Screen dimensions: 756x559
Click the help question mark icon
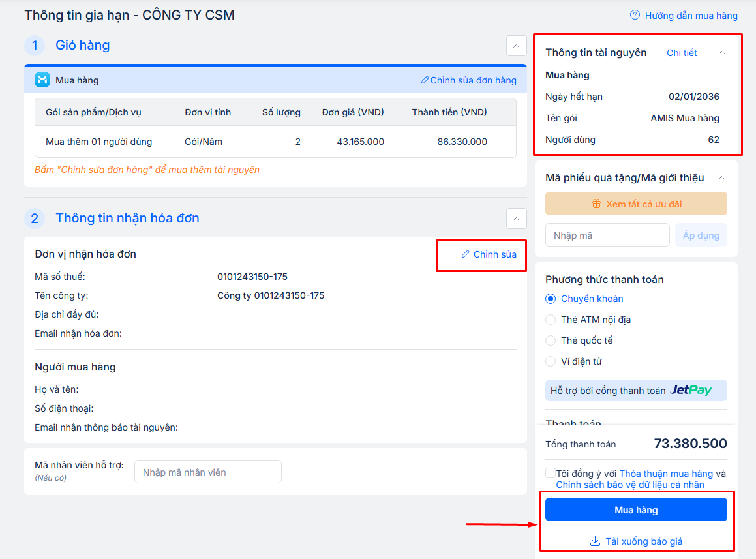click(x=635, y=15)
